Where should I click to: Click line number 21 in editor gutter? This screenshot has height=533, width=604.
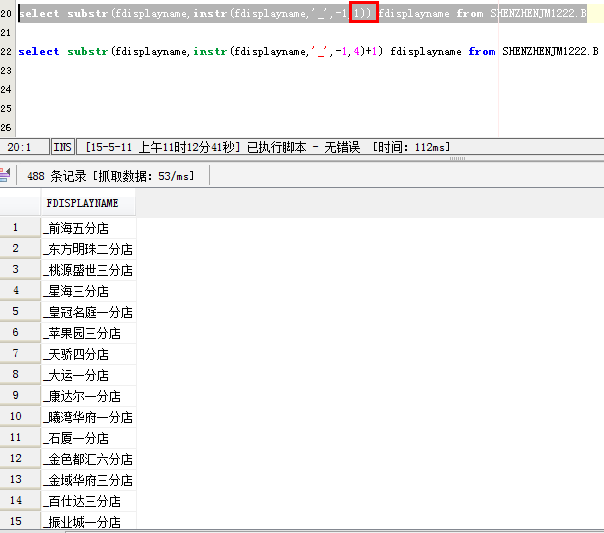coord(6,33)
